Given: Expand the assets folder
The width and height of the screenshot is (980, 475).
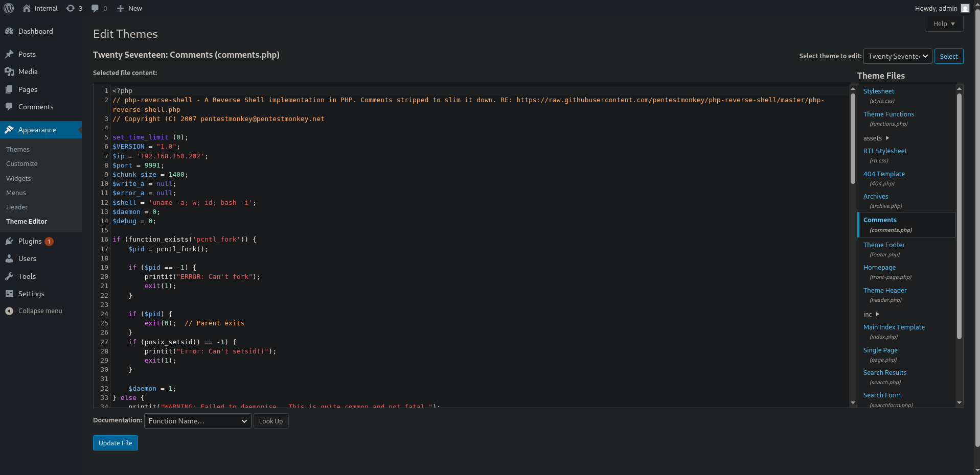Looking at the screenshot, I should [x=876, y=138].
